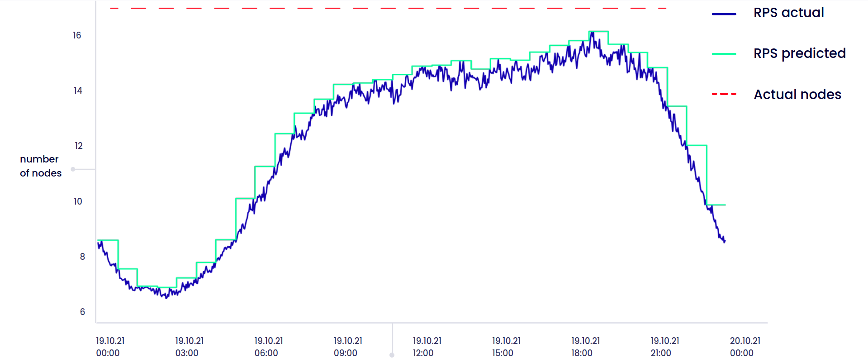The height and width of the screenshot is (363, 868).
Task: Select the 19.10.21 00:00 axis label
Action: click(110, 347)
